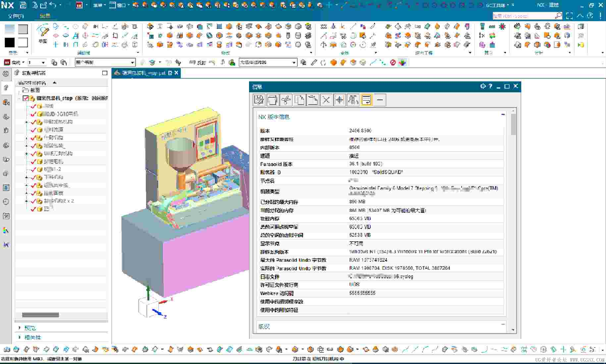
Task: Click the question-mark help icon in Information window
Action: (490, 86)
